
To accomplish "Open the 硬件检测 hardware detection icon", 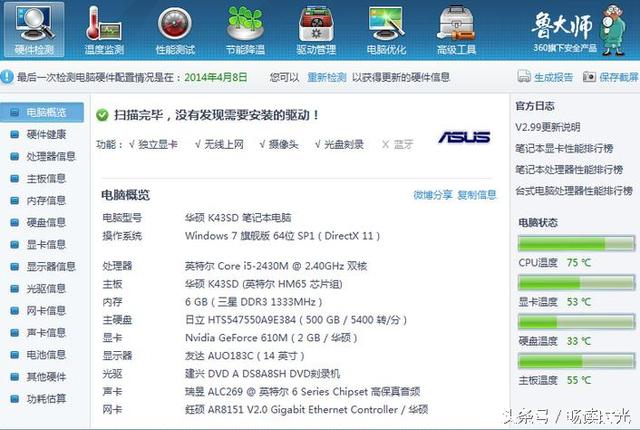I will click(x=34, y=28).
